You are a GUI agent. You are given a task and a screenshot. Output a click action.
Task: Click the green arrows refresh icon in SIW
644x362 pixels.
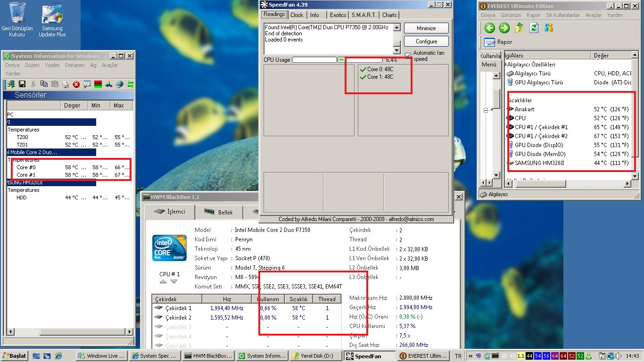(x=130, y=84)
